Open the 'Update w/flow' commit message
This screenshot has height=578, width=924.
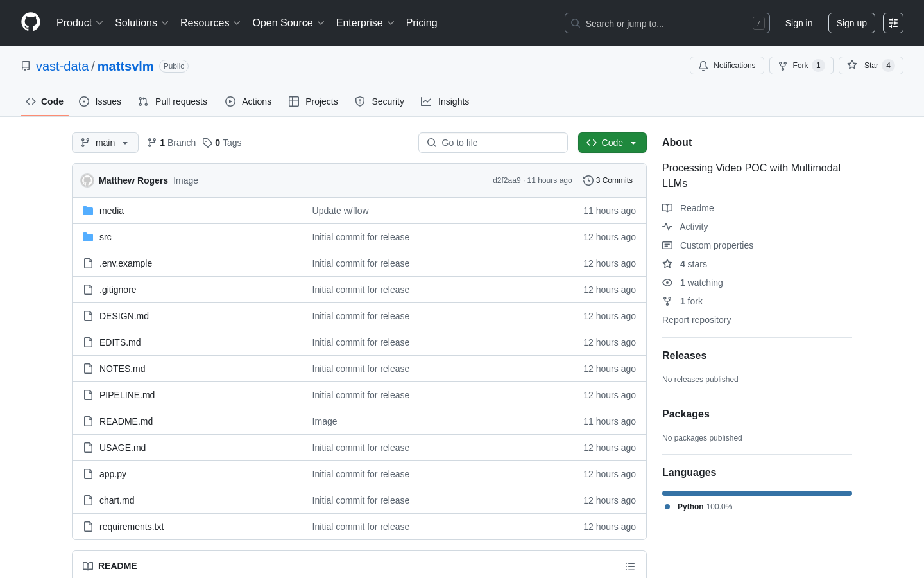point(340,211)
